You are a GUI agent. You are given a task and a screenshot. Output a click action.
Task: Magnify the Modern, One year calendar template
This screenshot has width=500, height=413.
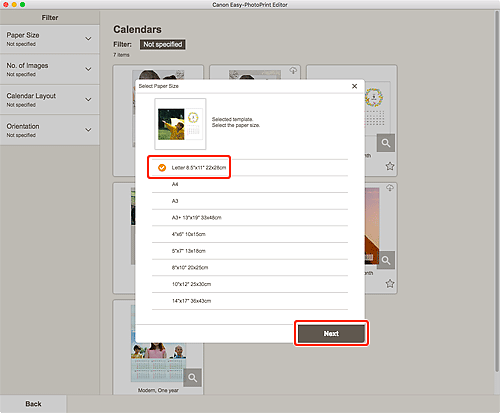(193, 378)
